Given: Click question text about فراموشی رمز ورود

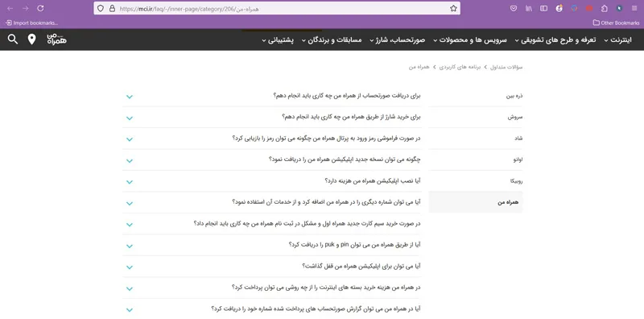Looking at the screenshot, I should tap(327, 138).
